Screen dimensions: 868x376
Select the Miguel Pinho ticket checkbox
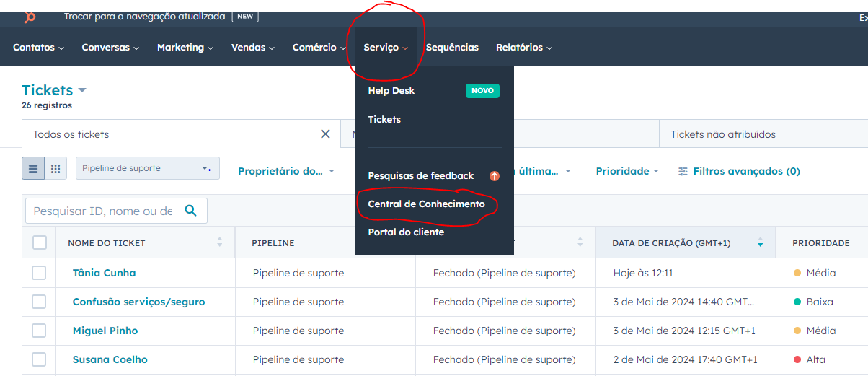39,331
